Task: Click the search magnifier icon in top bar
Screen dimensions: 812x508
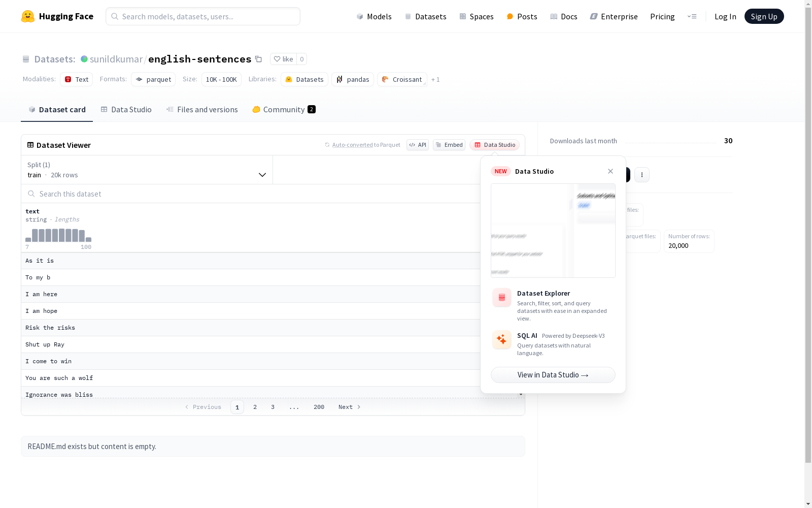Action: pyautogui.click(x=115, y=16)
